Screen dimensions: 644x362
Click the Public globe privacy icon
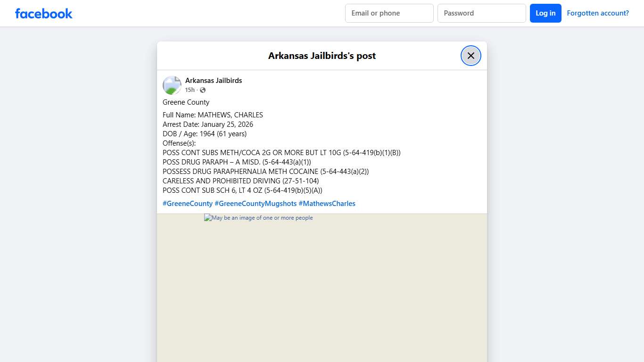[203, 90]
